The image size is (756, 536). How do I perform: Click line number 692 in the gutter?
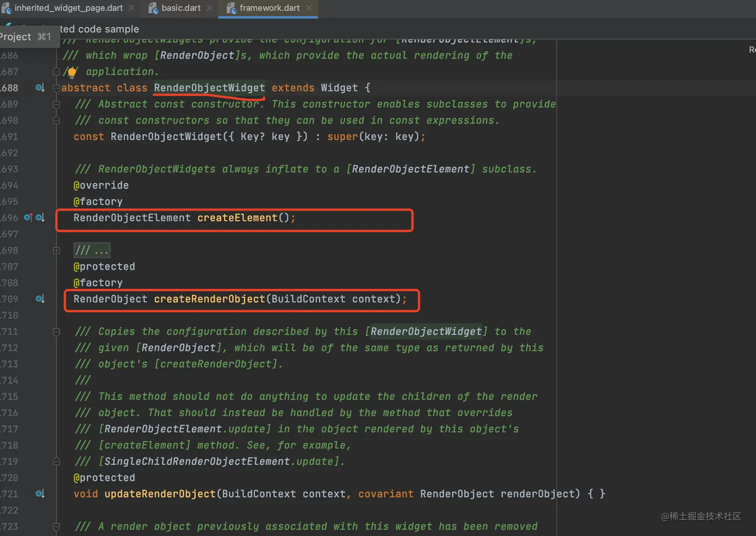click(x=9, y=153)
